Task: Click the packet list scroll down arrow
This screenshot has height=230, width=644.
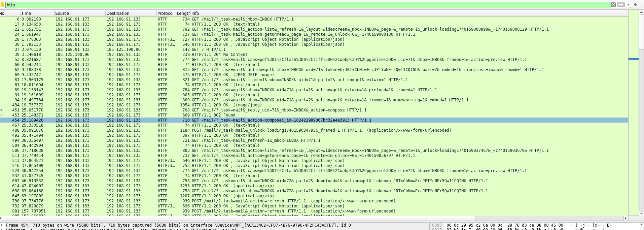Action: (x=641, y=213)
